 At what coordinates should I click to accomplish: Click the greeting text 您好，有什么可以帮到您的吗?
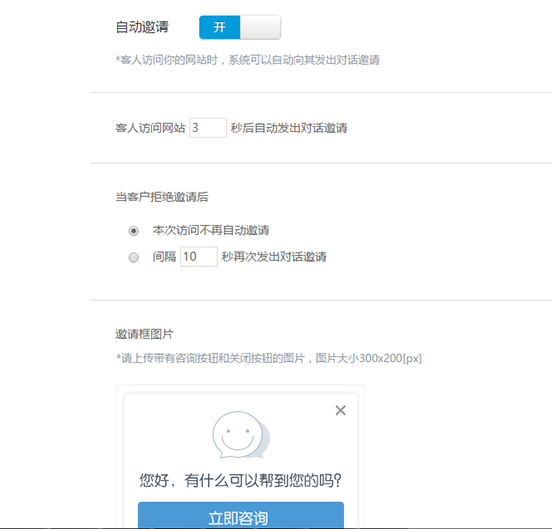pyautogui.click(x=240, y=480)
